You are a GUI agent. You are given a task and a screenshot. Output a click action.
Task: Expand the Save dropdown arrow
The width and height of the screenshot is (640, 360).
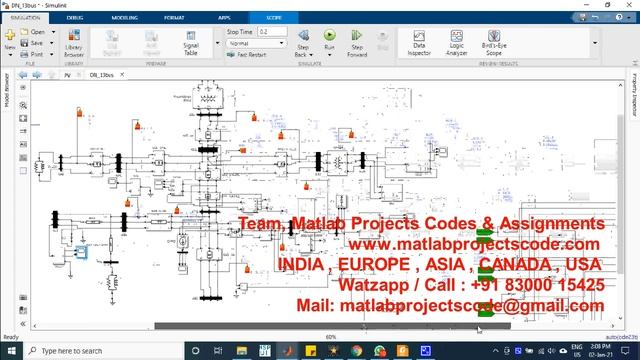coord(52,43)
